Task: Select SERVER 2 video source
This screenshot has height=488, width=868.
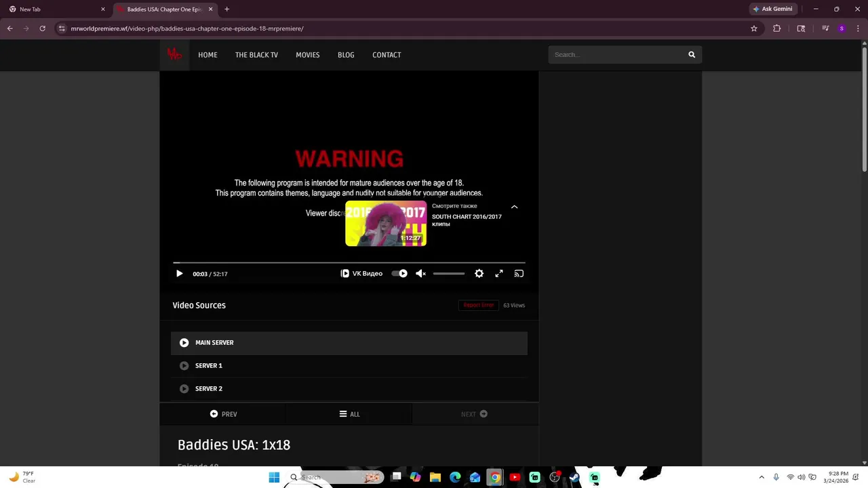Action: 349,389
